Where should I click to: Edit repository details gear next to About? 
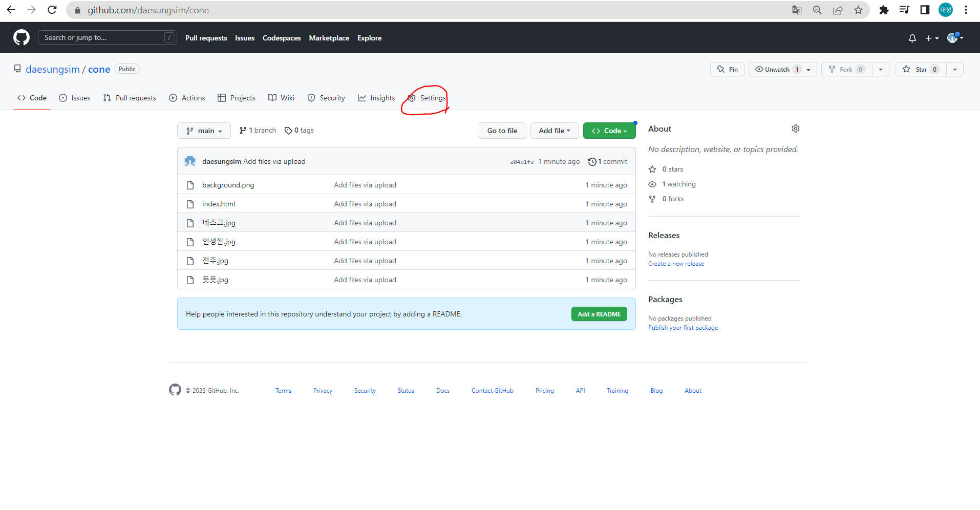pos(795,129)
